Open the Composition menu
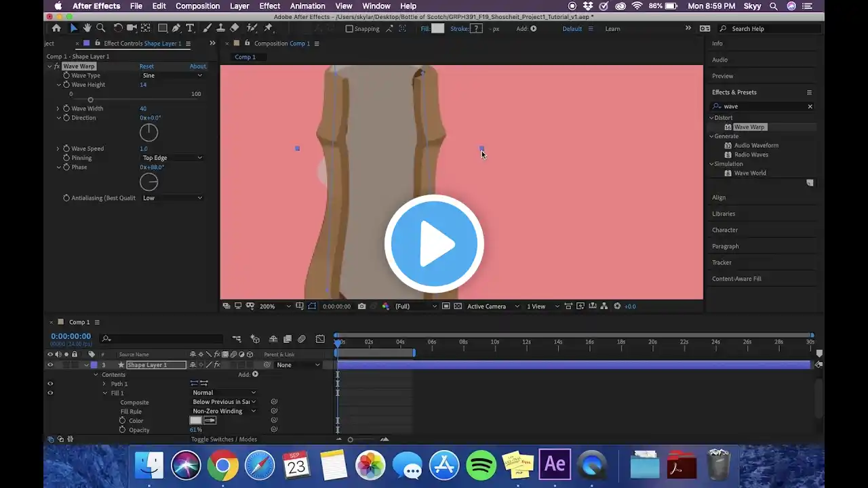Screen dimensions: 868x488 [x=197, y=6]
